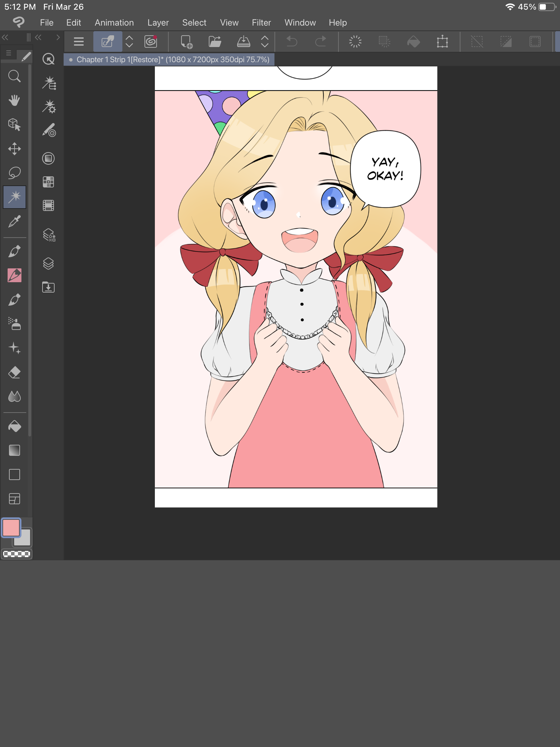The height and width of the screenshot is (747, 560).
Task: Expand the command bar hamburger menu
Action: (x=79, y=42)
